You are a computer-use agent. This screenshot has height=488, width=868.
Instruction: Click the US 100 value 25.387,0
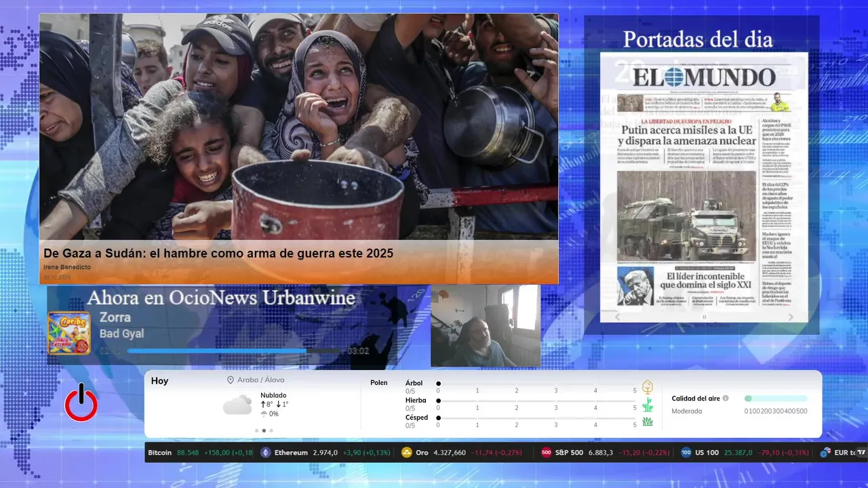pyautogui.click(x=738, y=452)
